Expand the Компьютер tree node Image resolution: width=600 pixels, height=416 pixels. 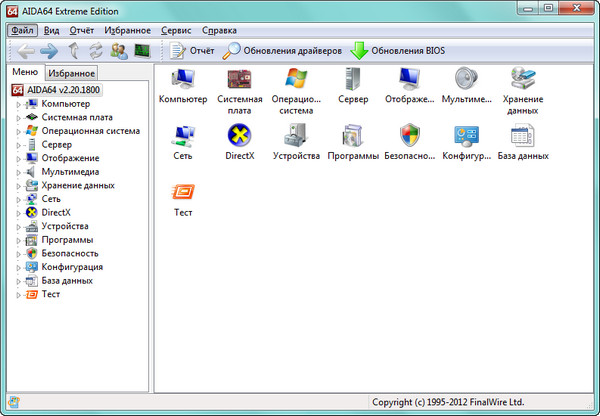click(19, 104)
